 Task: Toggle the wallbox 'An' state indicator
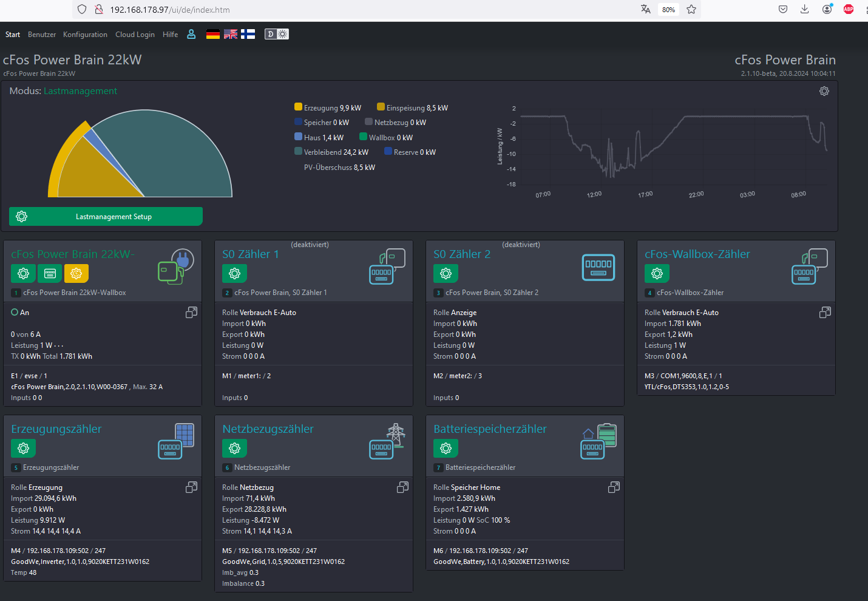[x=15, y=312]
